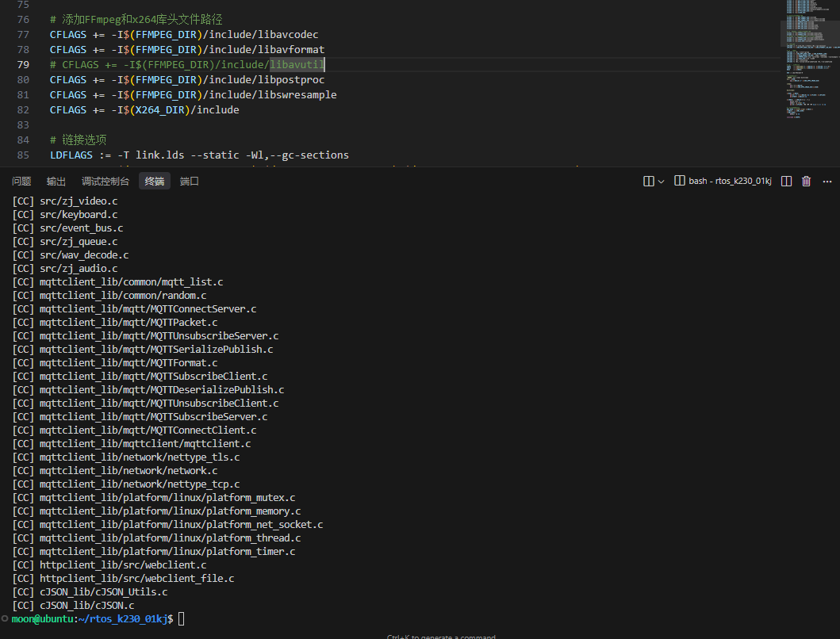Click terminal line 'src/zj_queue.c'
This screenshot has height=639, width=840.
[x=65, y=242]
